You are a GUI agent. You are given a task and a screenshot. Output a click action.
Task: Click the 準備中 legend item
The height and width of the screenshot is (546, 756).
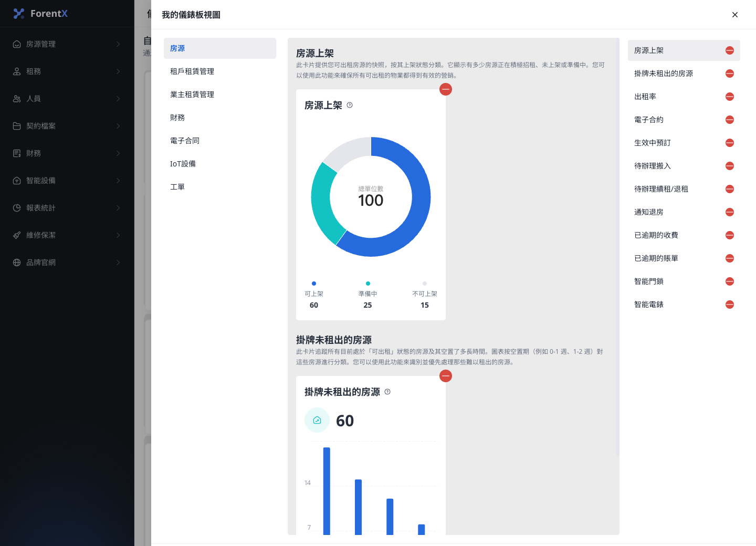tap(367, 296)
